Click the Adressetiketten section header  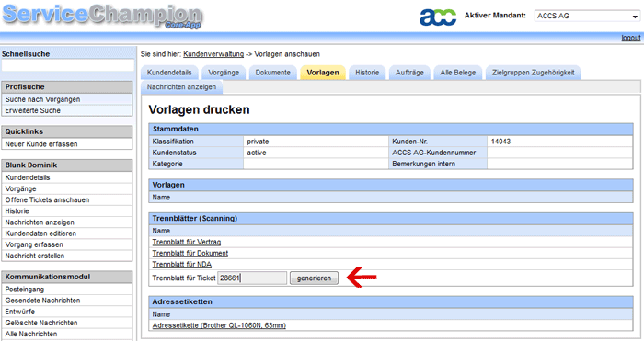pos(391,301)
